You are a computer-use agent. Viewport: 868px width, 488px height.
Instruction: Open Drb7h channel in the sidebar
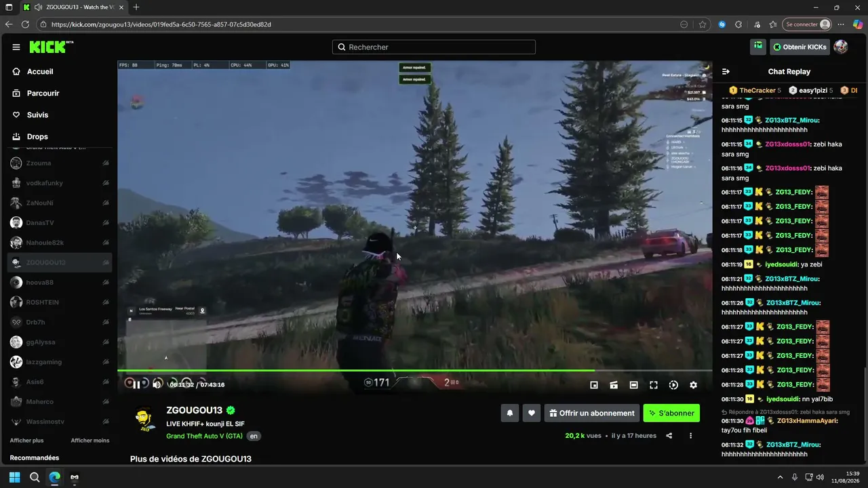click(60, 323)
